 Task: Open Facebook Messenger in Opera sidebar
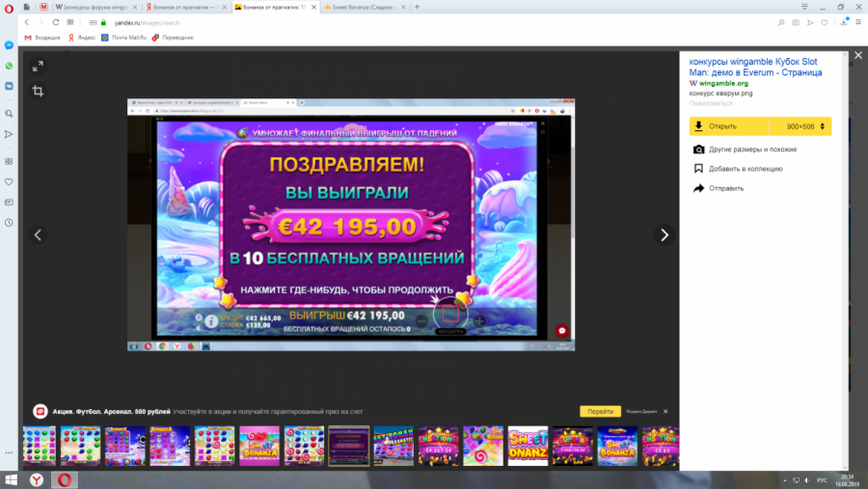(x=9, y=45)
